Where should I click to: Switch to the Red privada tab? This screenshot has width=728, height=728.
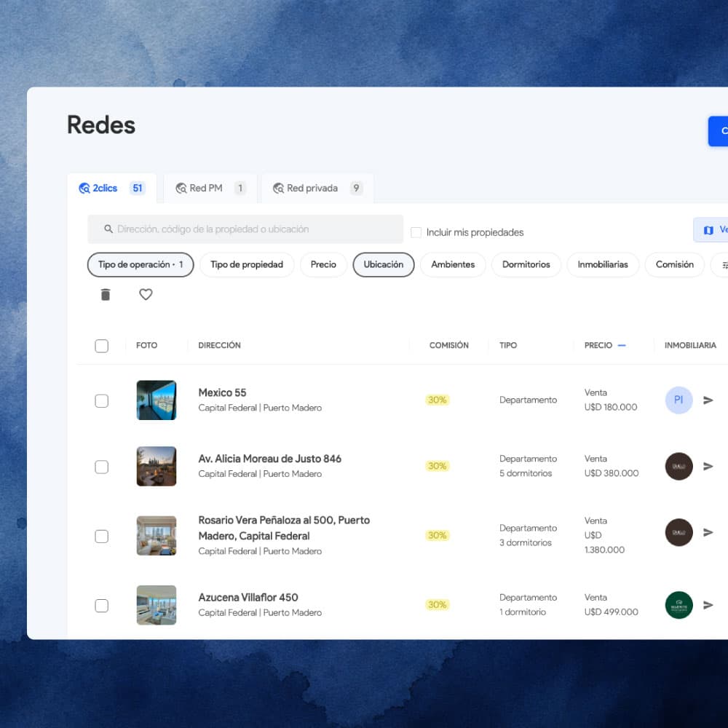click(x=317, y=188)
